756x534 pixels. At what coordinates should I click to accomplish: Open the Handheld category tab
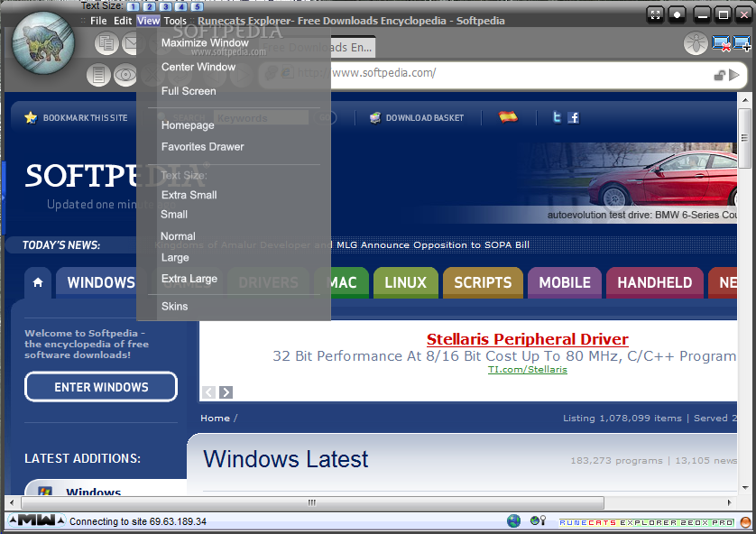coord(655,282)
